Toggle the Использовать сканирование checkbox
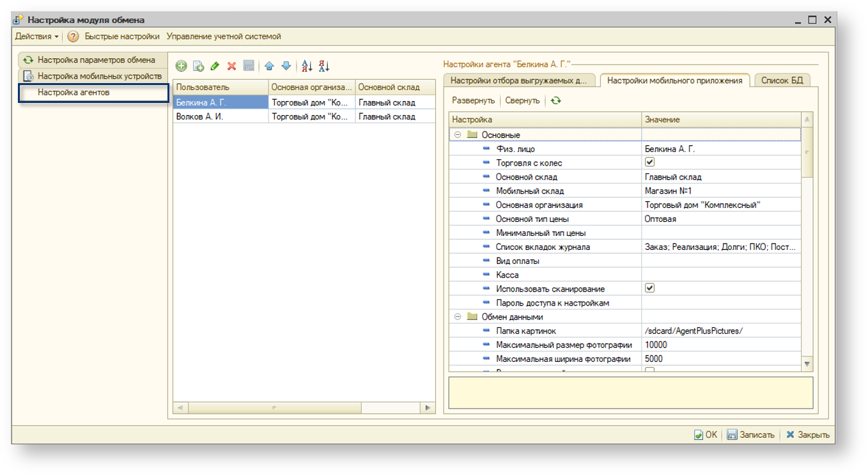Image resolution: width=868 pixels, height=475 pixels. 649,288
